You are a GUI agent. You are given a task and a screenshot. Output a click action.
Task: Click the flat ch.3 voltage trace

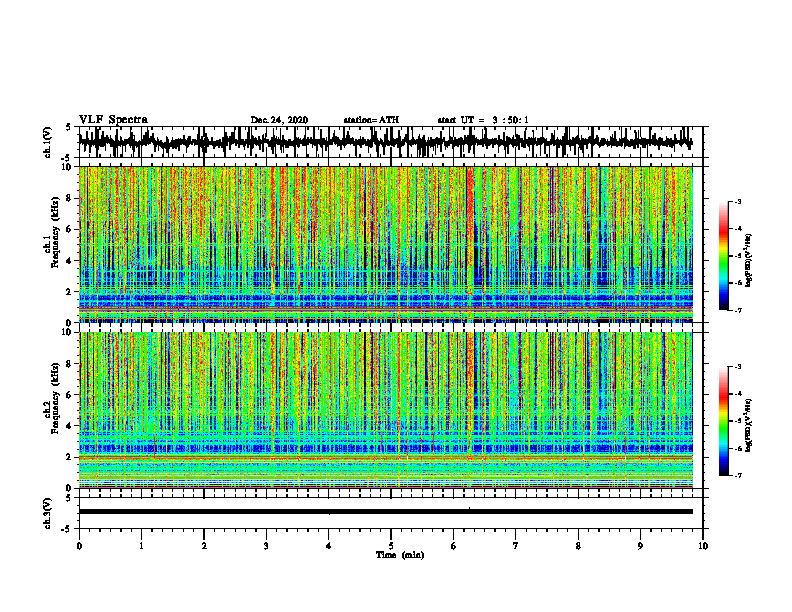(385, 512)
